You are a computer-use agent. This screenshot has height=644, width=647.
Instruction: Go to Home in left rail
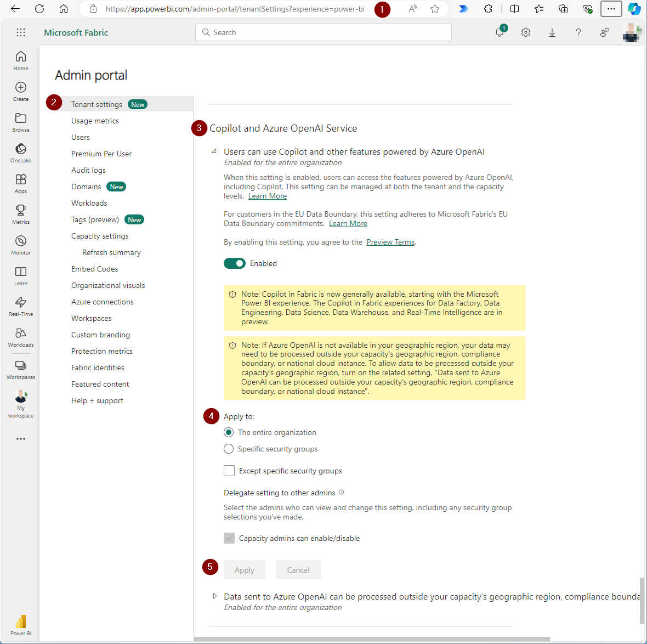tap(21, 61)
